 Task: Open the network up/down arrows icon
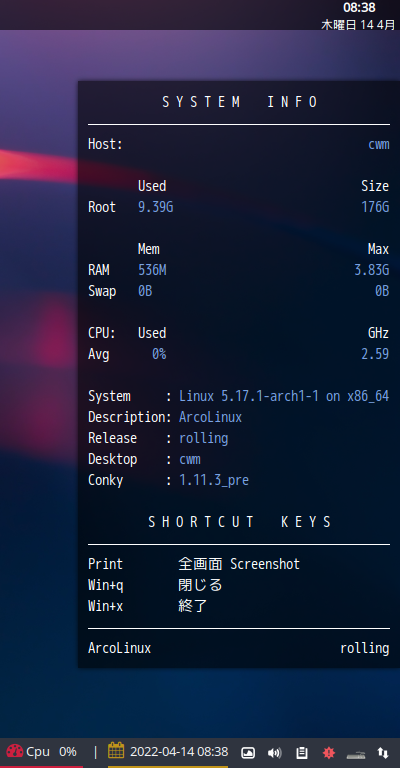pos(383,753)
